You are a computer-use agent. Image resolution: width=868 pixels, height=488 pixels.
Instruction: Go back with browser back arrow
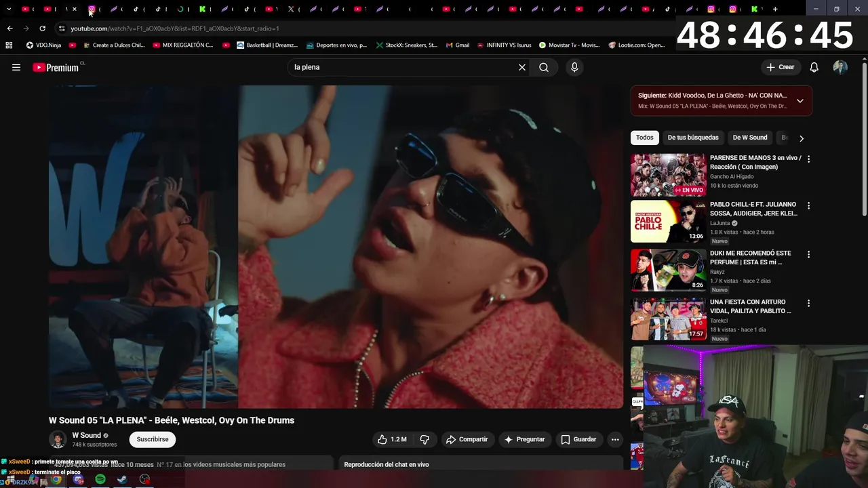[9, 28]
